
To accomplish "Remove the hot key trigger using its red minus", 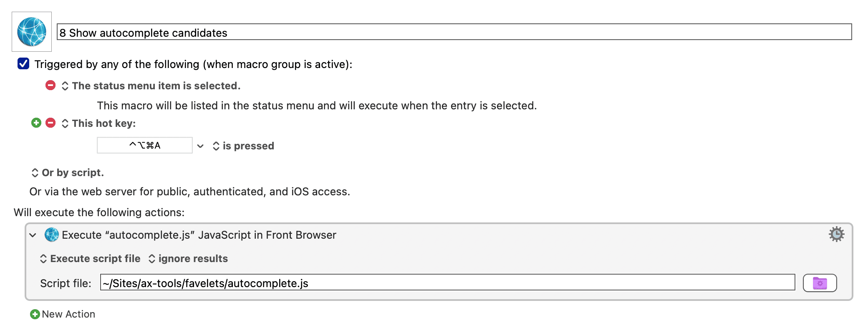I will tap(50, 123).
